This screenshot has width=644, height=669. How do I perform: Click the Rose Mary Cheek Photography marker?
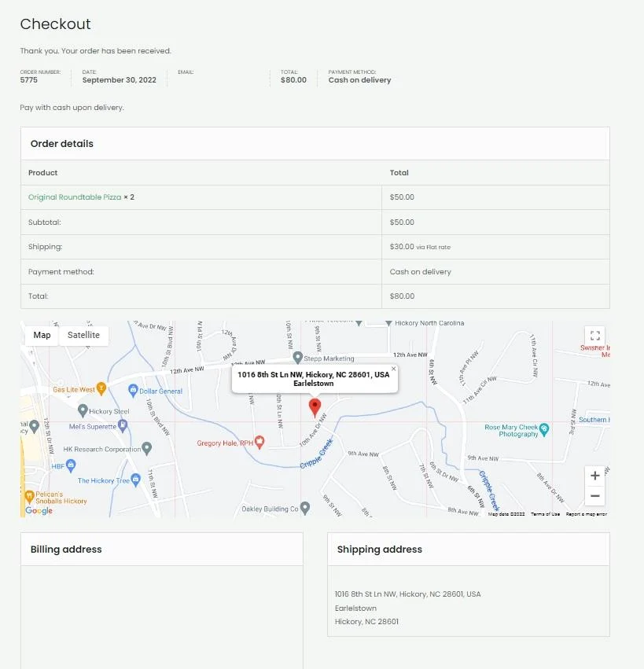click(543, 430)
